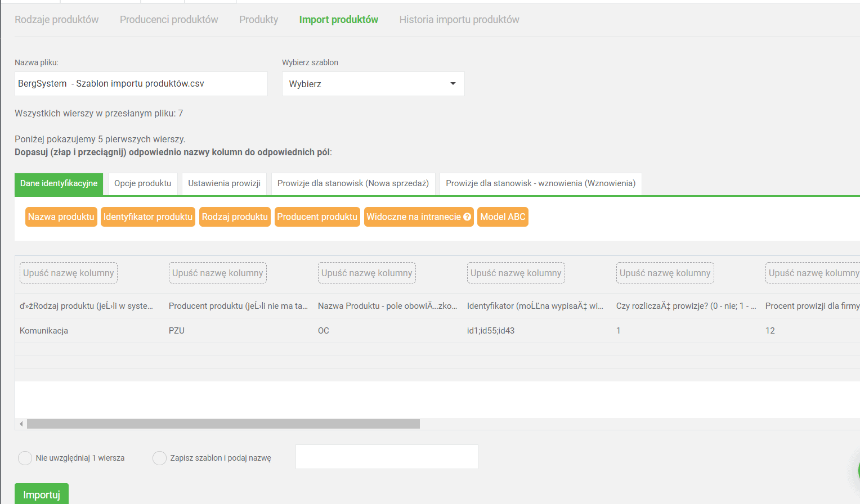
Task: Go to Historia importu produktów
Action: click(x=459, y=20)
